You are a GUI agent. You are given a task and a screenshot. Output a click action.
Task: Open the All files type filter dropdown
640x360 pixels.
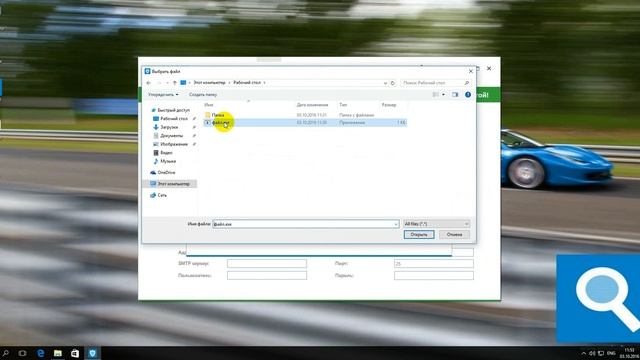(436, 224)
